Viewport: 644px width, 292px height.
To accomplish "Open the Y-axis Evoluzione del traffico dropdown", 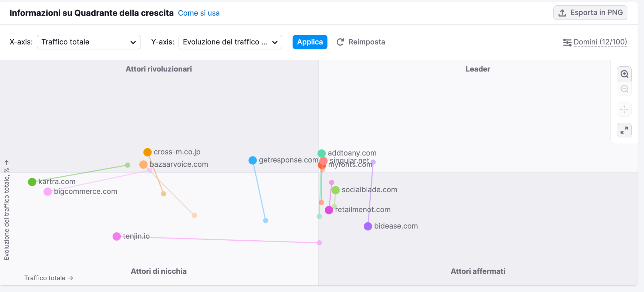I will point(230,42).
